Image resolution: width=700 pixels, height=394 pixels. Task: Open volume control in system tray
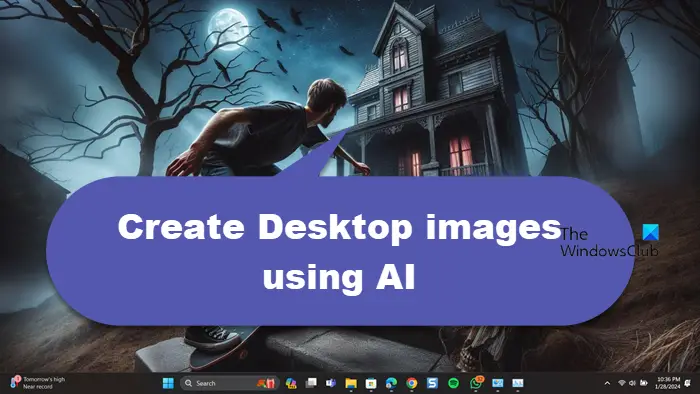tap(632, 383)
